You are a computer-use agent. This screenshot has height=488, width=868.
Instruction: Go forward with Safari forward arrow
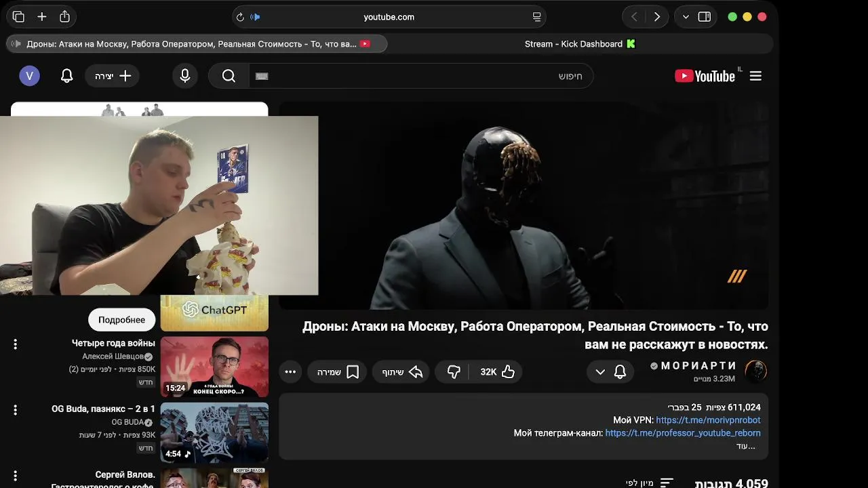tap(656, 17)
